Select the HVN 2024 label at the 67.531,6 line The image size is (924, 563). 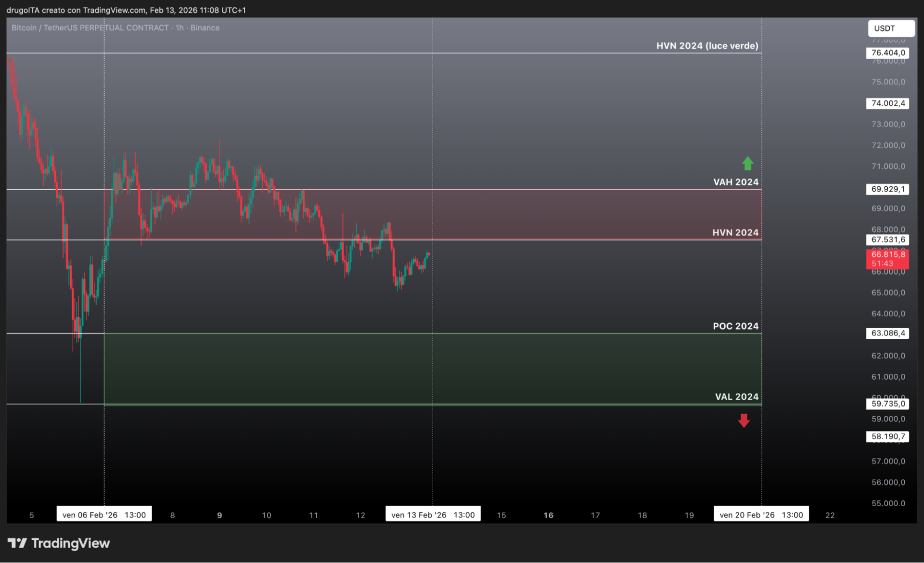coord(735,232)
